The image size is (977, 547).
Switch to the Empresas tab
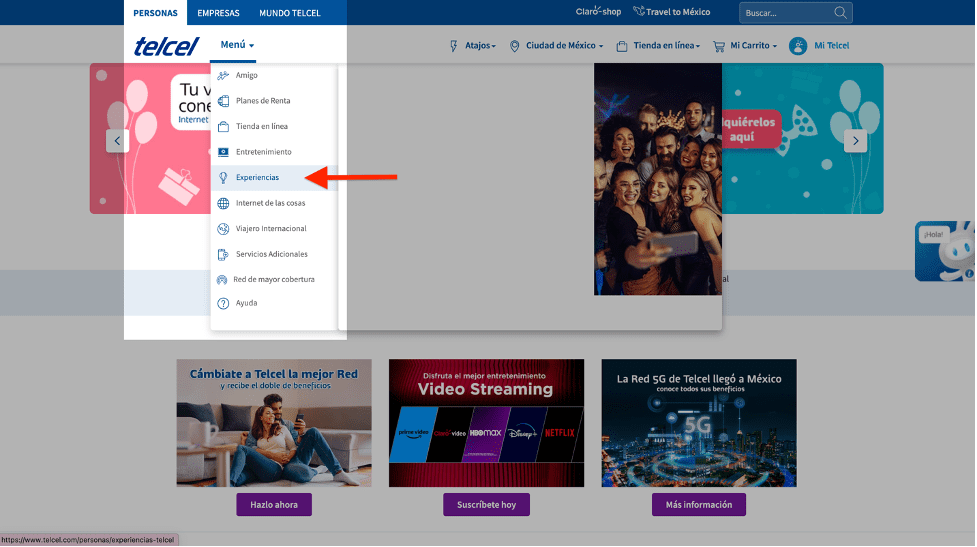click(x=218, y=13)
